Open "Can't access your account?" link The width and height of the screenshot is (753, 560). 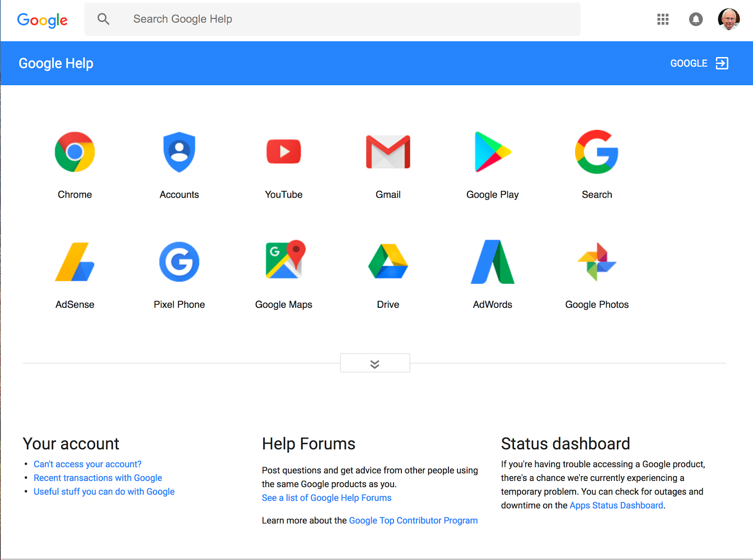click(88, 464)
